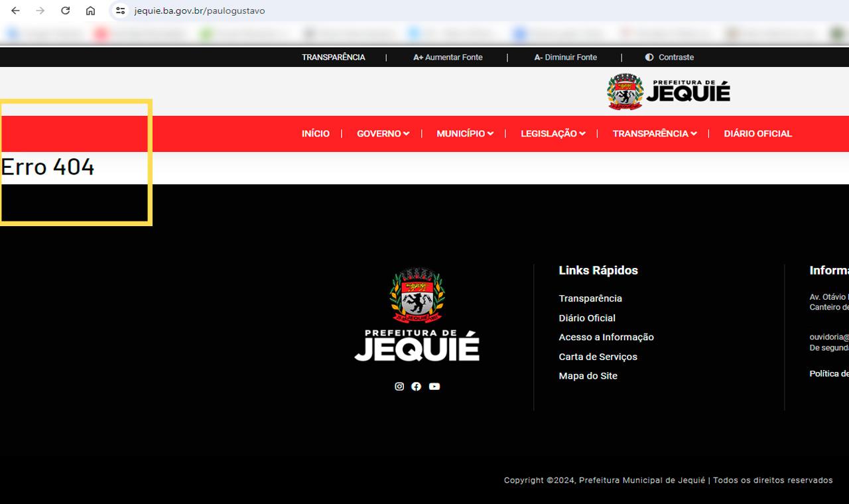Reload the page with the refresh icon
The image size is (849, 504).
(65, 11)
